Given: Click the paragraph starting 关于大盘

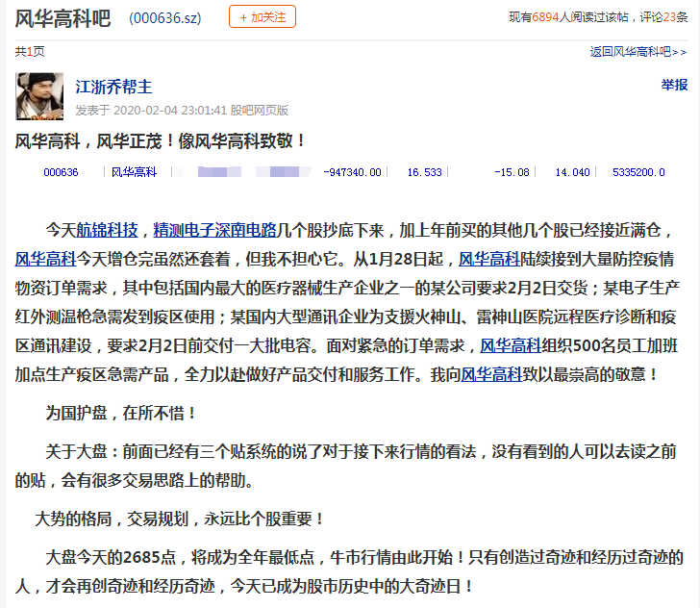Looking at the screenshot, I should 345,466.
